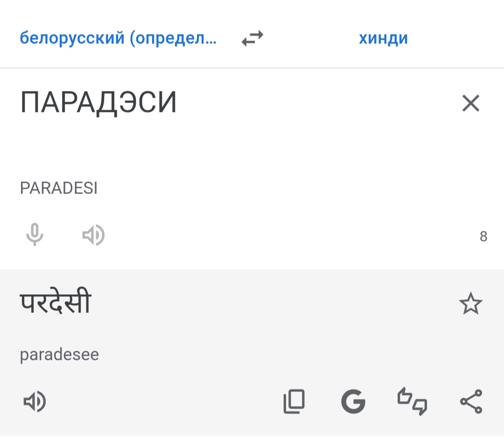504x442 pixels.
Task: Open translation feedback thumbs icon
Action: coord(412,402)
